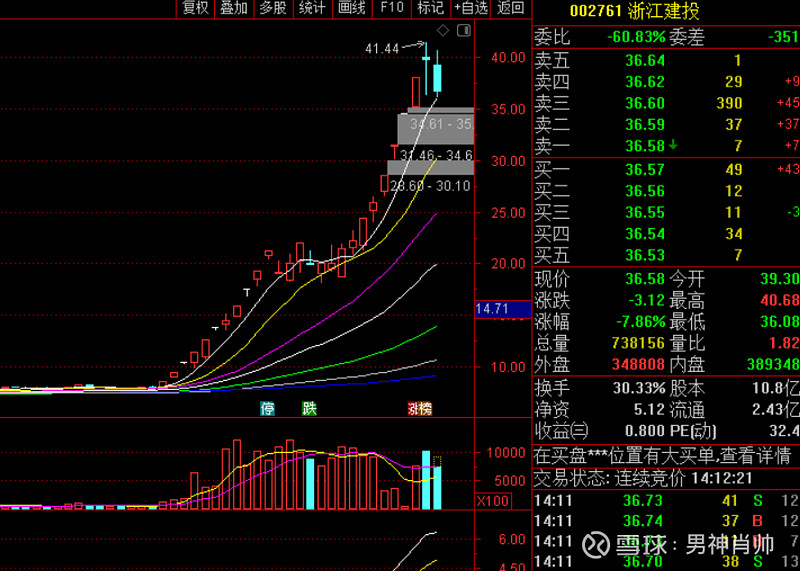Click 买四 price 36.54

click(645, 234)
